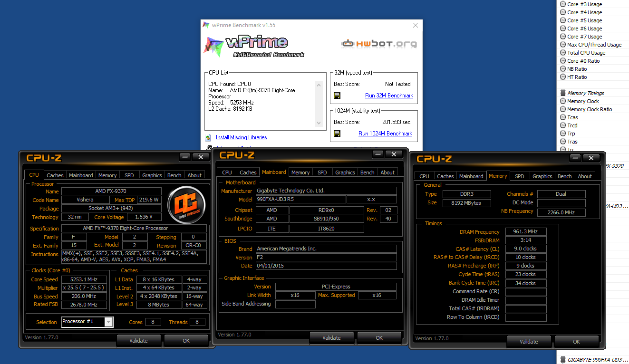
Task: Click the sensor icon beside Core #6 Usage
Action: (x=563, y=29)
